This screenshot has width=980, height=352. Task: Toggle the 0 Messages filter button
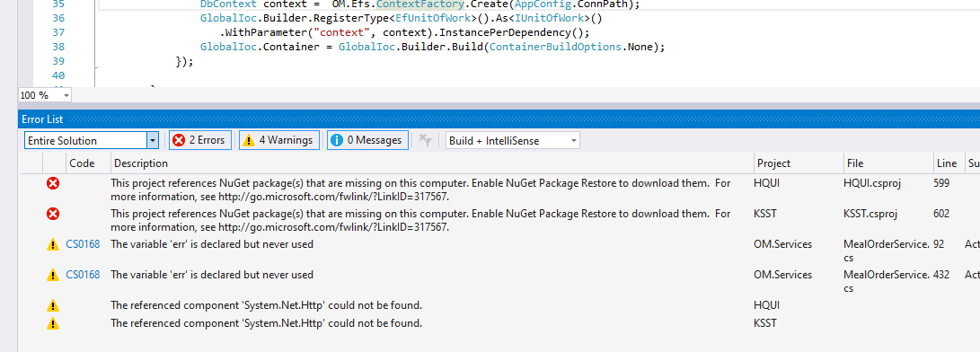tap(367, 140)
